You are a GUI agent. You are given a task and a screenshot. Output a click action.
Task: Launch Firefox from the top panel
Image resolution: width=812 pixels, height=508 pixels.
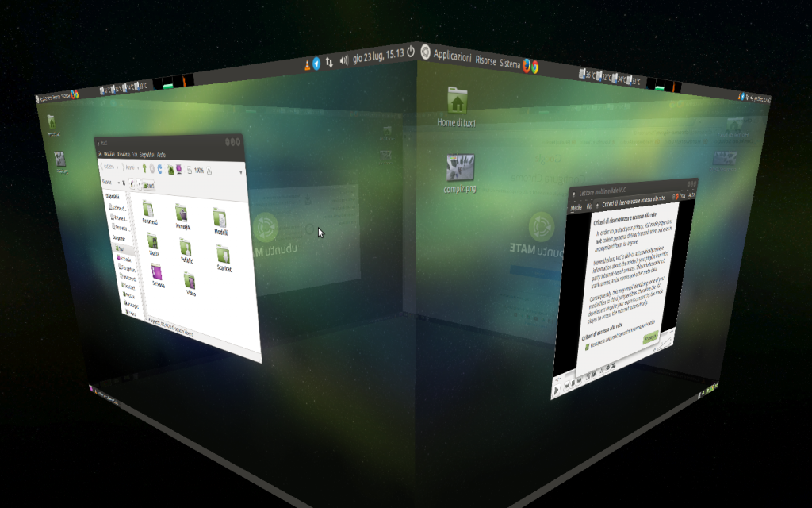coord(527,66)
